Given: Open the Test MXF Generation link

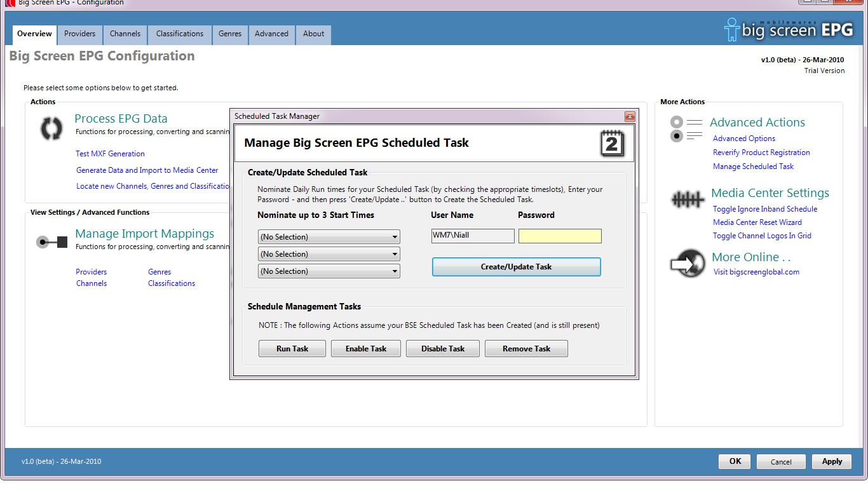Looking at the screenshot, I should coord(111,154).
